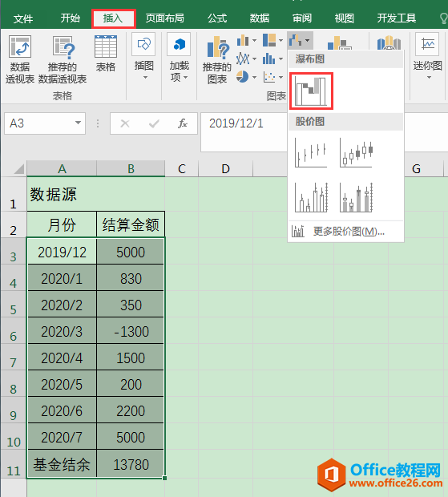Click cell with value -1300

pos(131,331)
